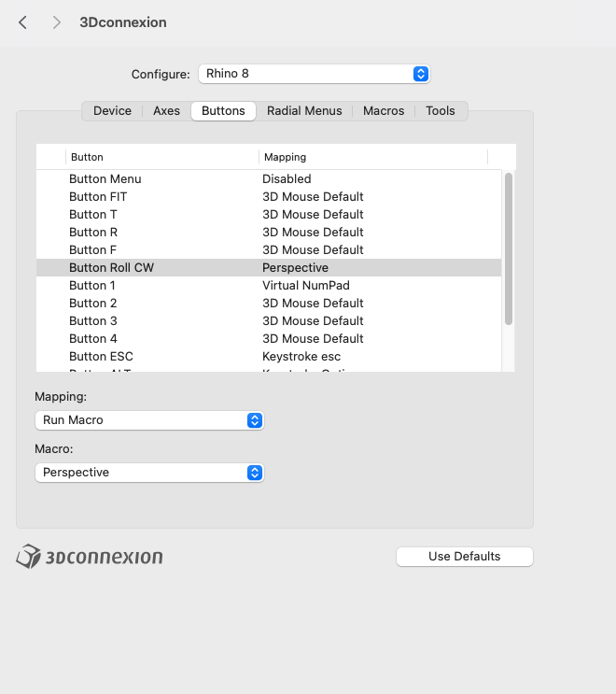
Task: Click the Use Defaults button
Action: click(x=464, y=557)
